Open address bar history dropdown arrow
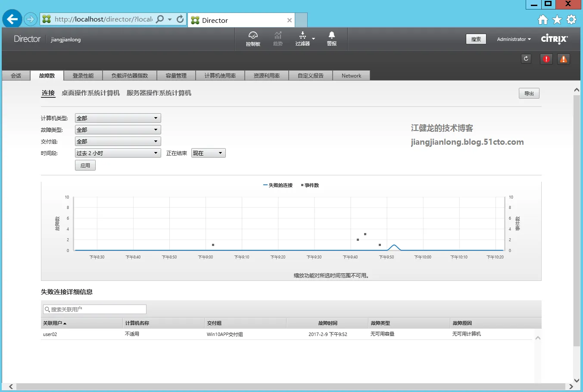583x392 pixels. [x=170, y=19]
